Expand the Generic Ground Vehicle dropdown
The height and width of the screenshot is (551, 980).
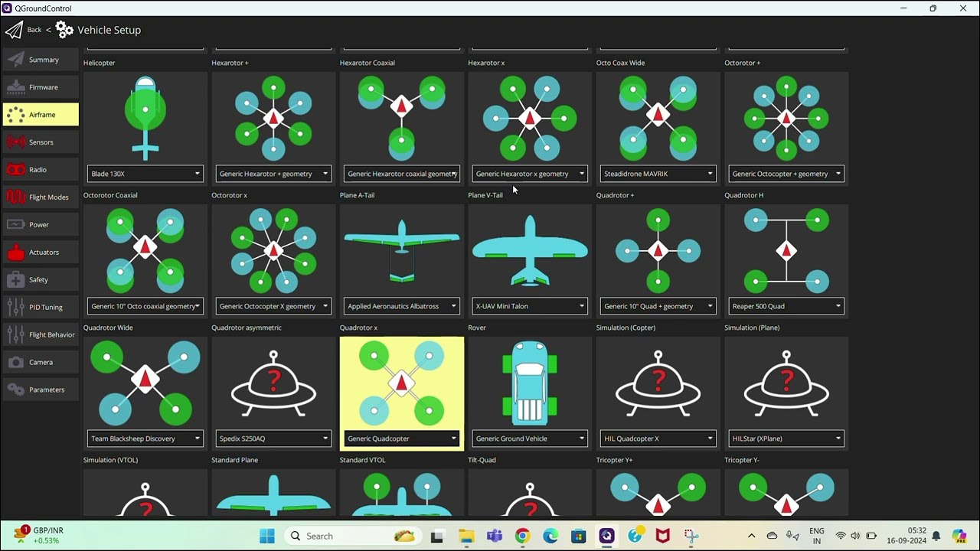pos(530,439)
